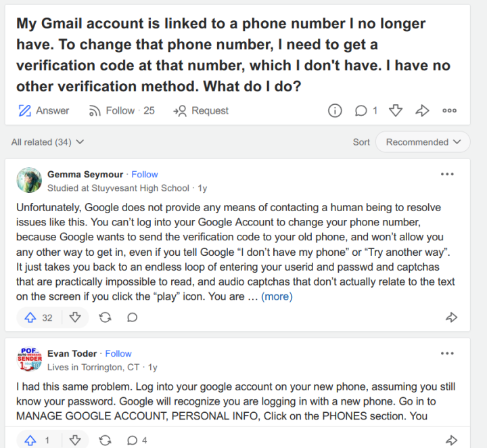The image size is (487, 448).
Task: Upvote Evan Toder's answer
Action: coord(30,441)
